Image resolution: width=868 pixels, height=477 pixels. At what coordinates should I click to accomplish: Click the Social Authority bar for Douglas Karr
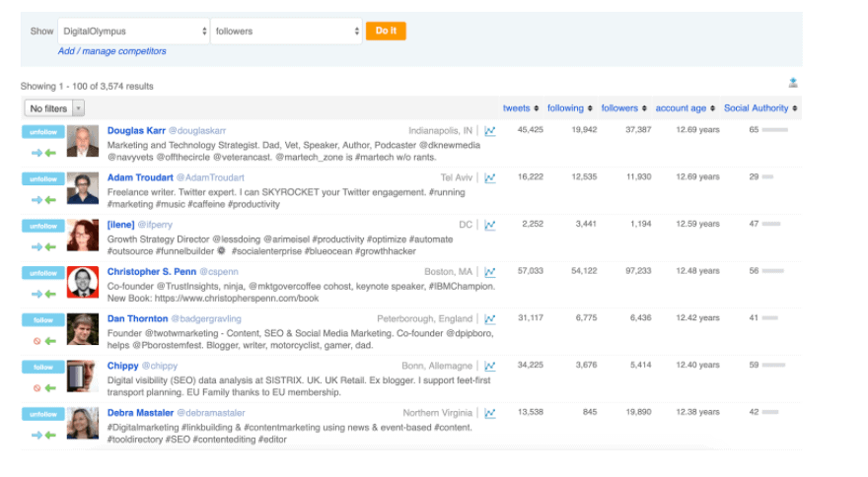(x=775, y=130)
